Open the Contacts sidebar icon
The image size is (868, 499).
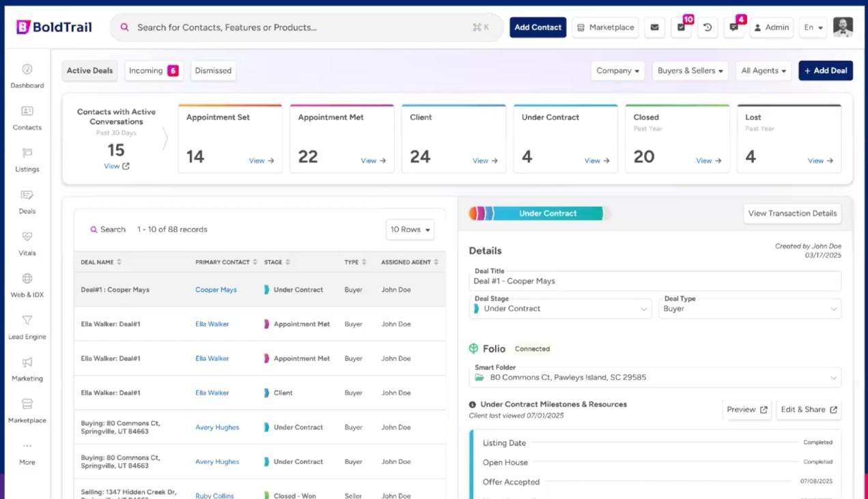pos(27,111)
